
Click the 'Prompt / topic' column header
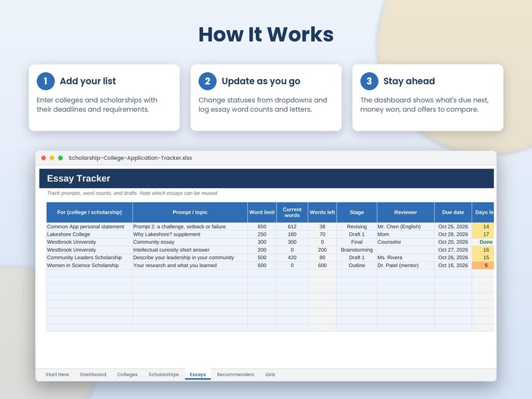pos(190,212)
